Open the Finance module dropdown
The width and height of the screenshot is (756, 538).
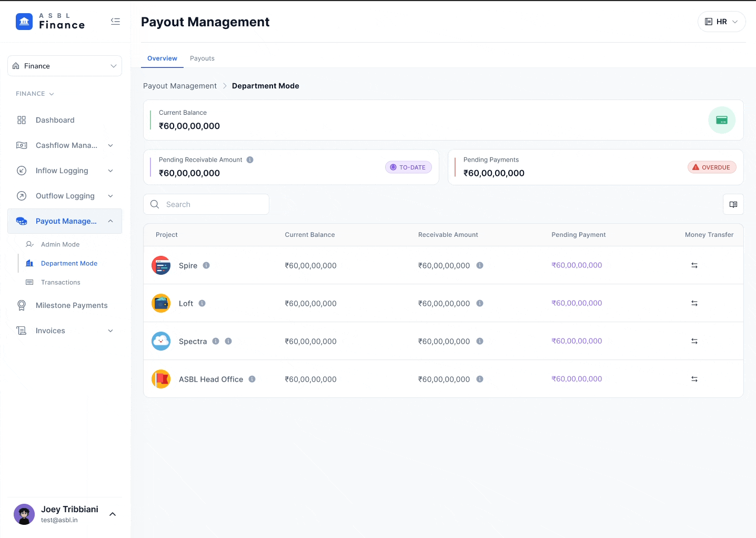(65, 66)
